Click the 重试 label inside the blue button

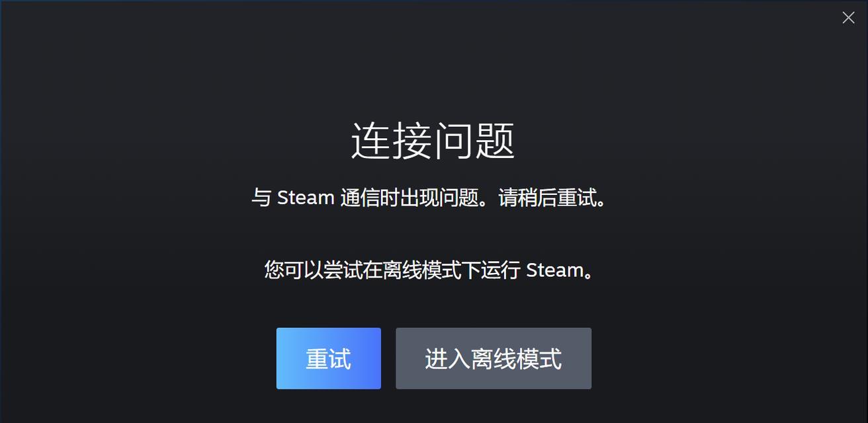[329, 359]
